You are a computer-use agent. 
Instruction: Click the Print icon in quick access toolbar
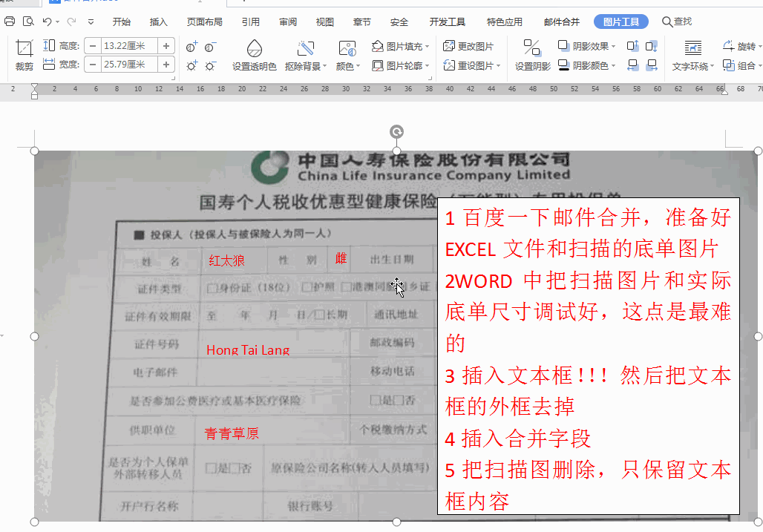click(9, 22)
